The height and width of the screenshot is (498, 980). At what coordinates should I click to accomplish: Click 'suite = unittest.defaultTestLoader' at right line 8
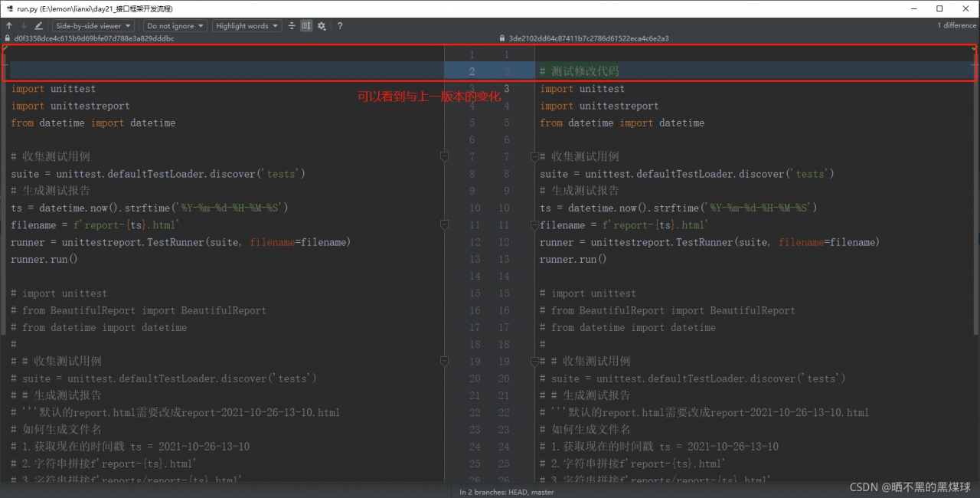pos(687,174)
